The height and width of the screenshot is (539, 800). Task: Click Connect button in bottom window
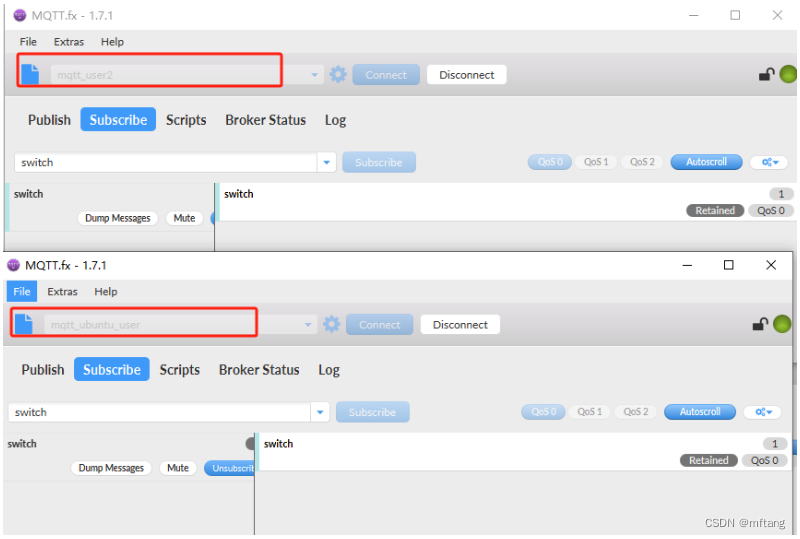click(380, 325)
